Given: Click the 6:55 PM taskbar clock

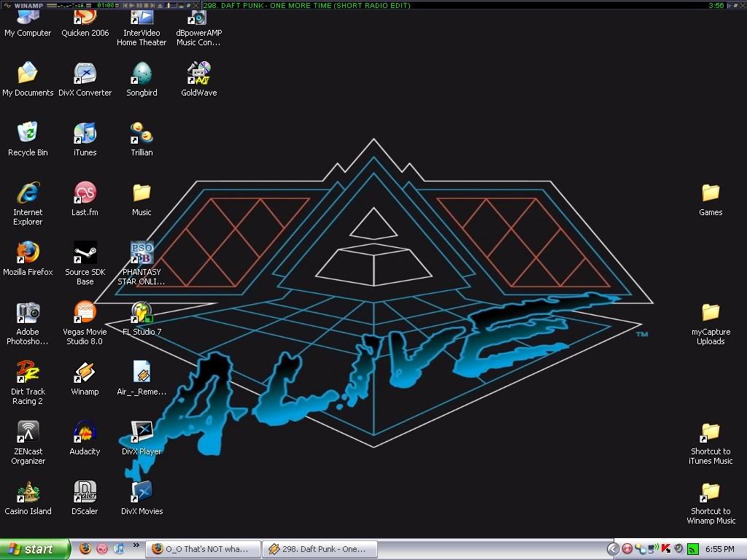Looking at the screenshot, I should (720, 549).
